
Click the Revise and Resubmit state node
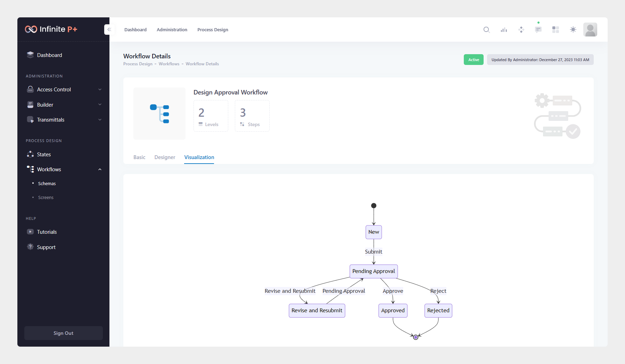pos(317,311)
